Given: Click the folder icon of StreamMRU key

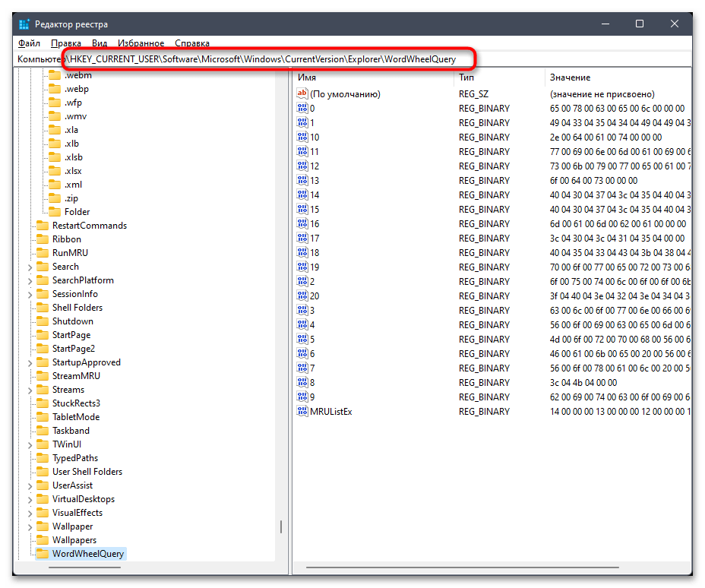Looking at the screenshot, I should (43, 376).
